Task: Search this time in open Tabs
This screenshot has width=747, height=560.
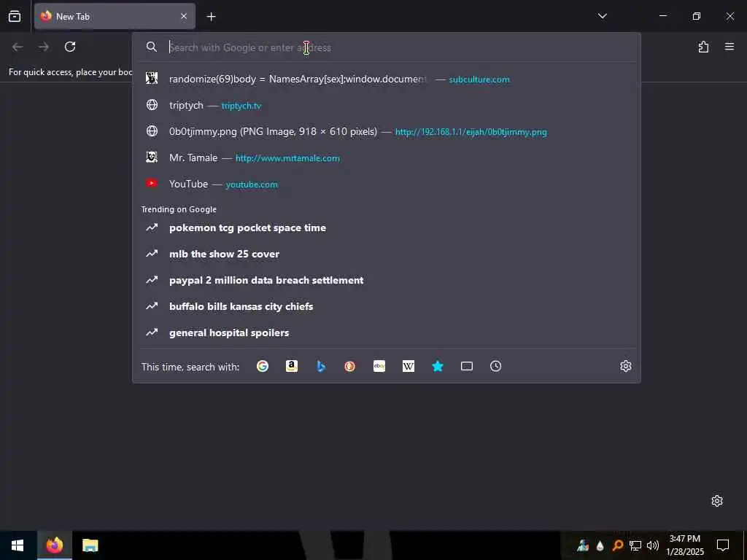Action: (x=467, y=366)
